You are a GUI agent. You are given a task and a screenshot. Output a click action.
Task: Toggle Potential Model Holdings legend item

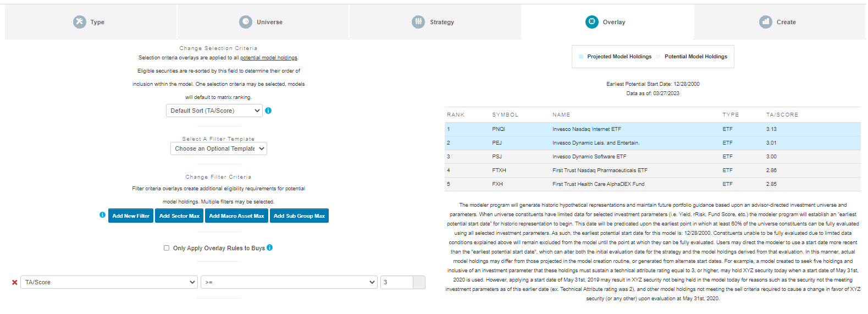[x=692, y=57]
